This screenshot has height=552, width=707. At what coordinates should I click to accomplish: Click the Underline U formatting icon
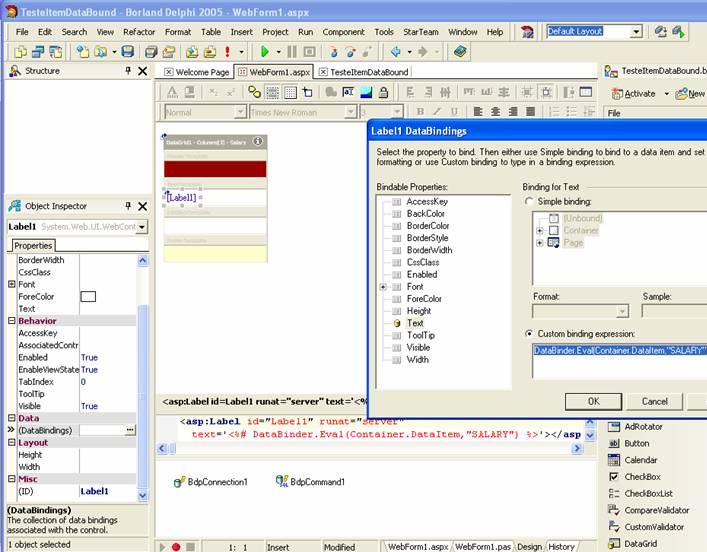pyautogui.click(x=454, y=111)
